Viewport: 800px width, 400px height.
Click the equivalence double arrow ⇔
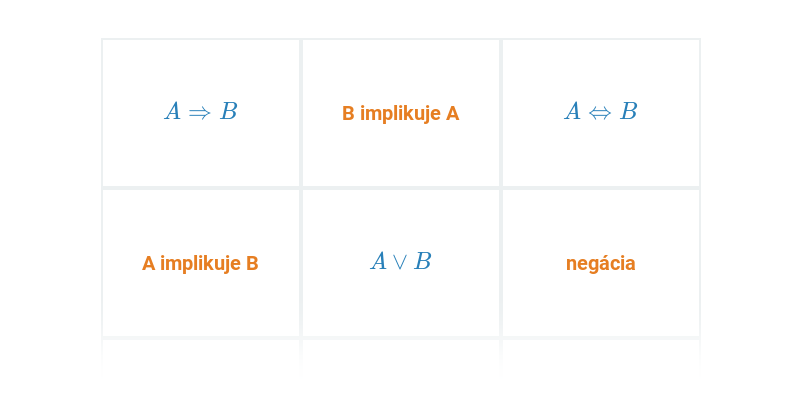coord(599,113)
